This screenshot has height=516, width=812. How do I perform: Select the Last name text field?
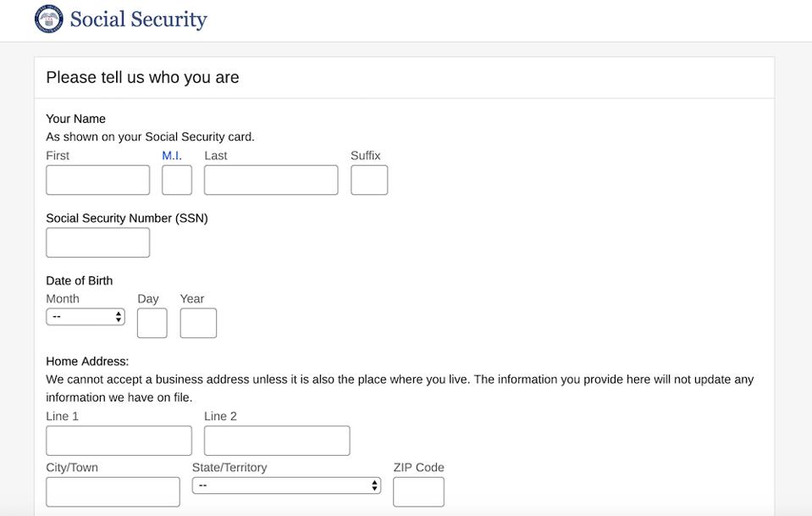pos(271,180)
